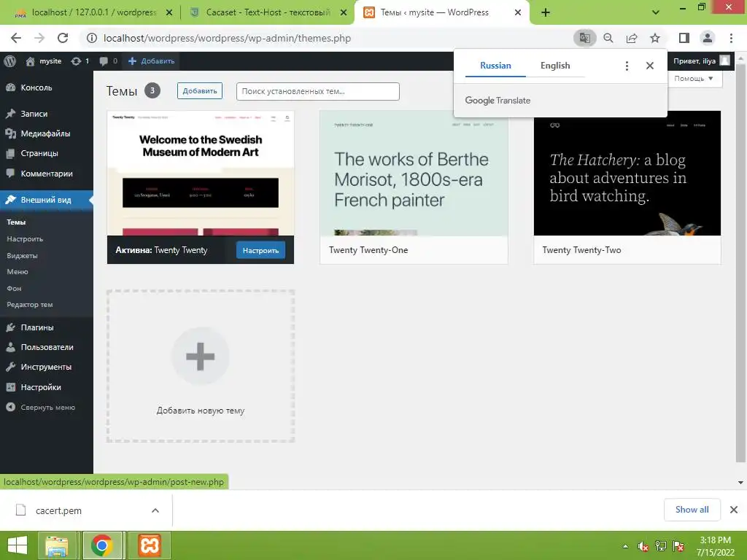
Task: Open the plus Добавить new content menu
Action: pos(152,61)
